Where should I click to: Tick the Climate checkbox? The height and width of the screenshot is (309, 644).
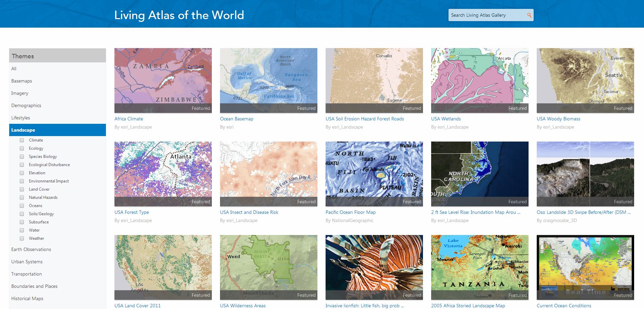pyautogui.click(x=22, y=140)
